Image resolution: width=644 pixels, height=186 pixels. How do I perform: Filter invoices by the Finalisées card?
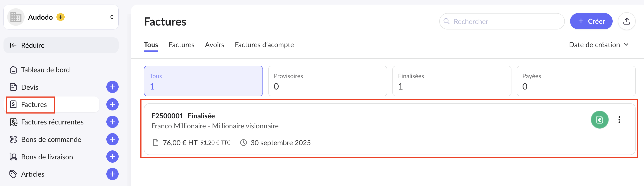click(451, 81)
